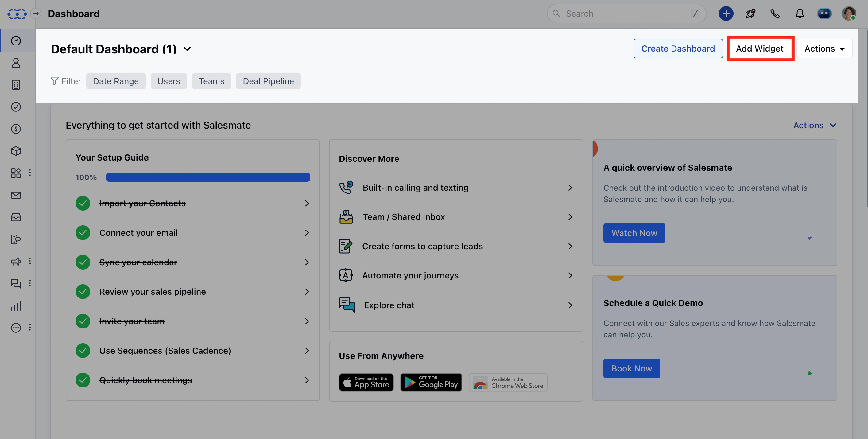
Task: Expand Import your Contacts row chevron
Action: click(x=307, y=204)
